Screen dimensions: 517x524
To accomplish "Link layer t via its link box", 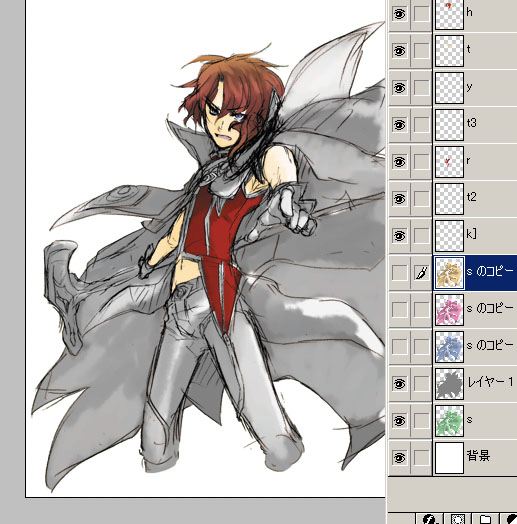I will pos(421,51).
